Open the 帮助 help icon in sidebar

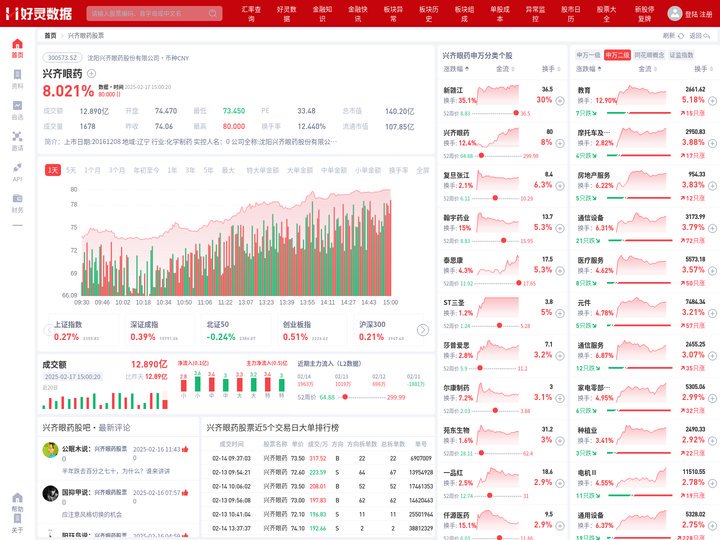(17, 498)
